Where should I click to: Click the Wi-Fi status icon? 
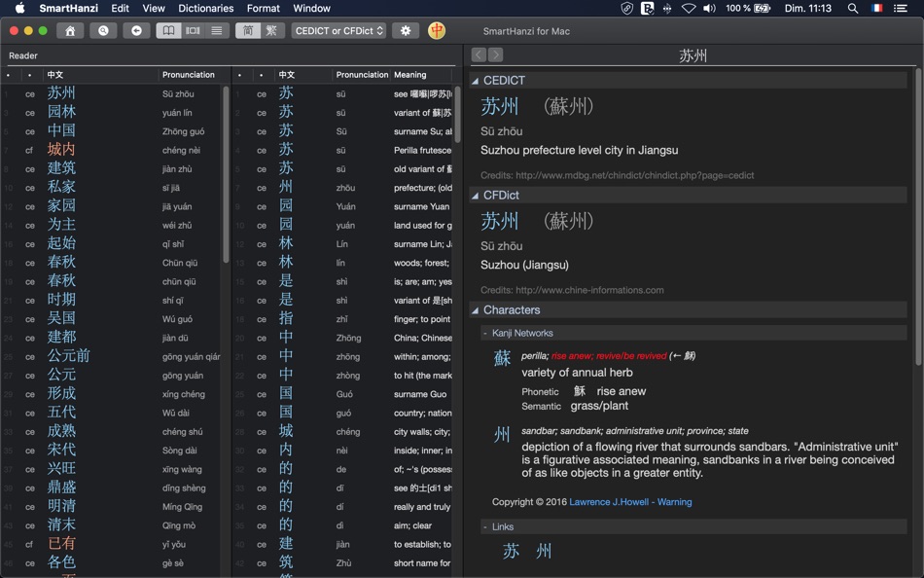click(x=689, y=8)
